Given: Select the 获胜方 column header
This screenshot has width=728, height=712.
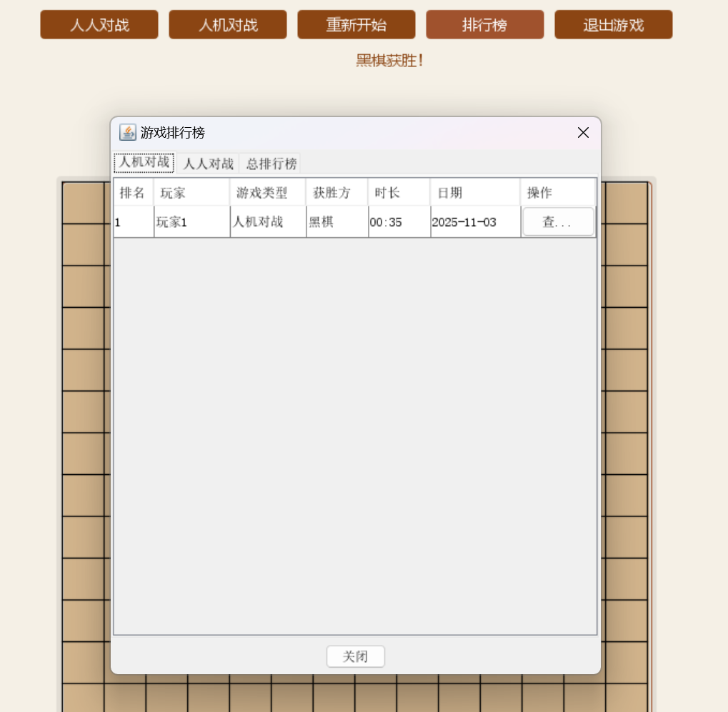Looking at the screenshot, I should tap(337, 192).
